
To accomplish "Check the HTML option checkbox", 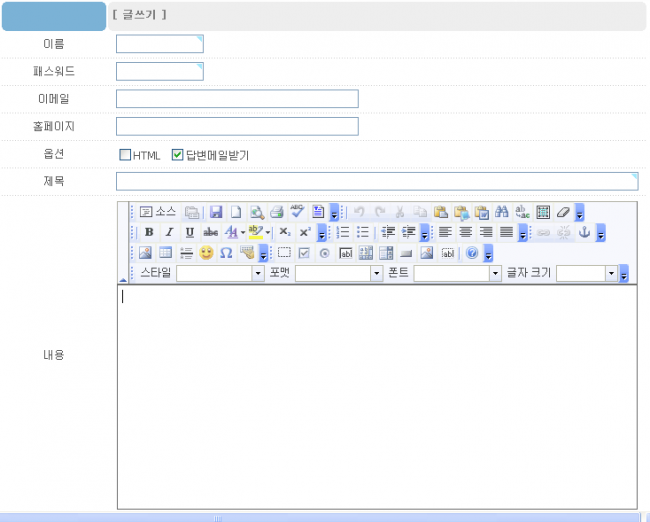I will [x=125, y=155].
